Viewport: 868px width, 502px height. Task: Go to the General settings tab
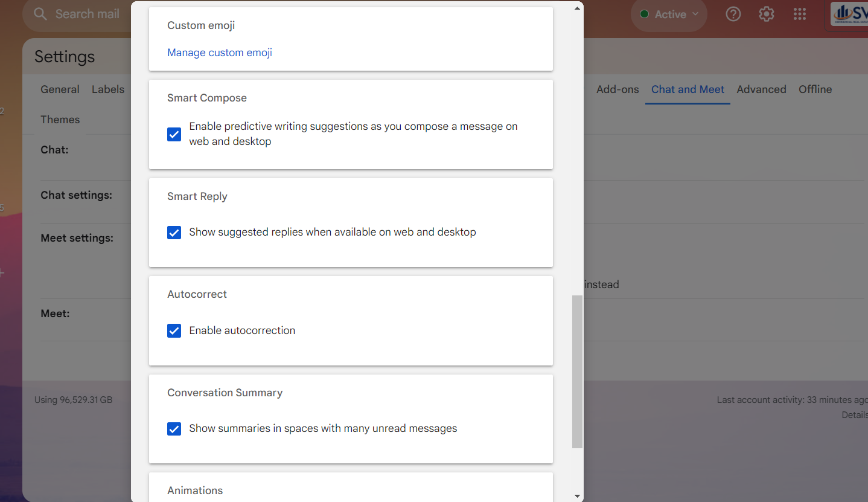pos(60,89)
